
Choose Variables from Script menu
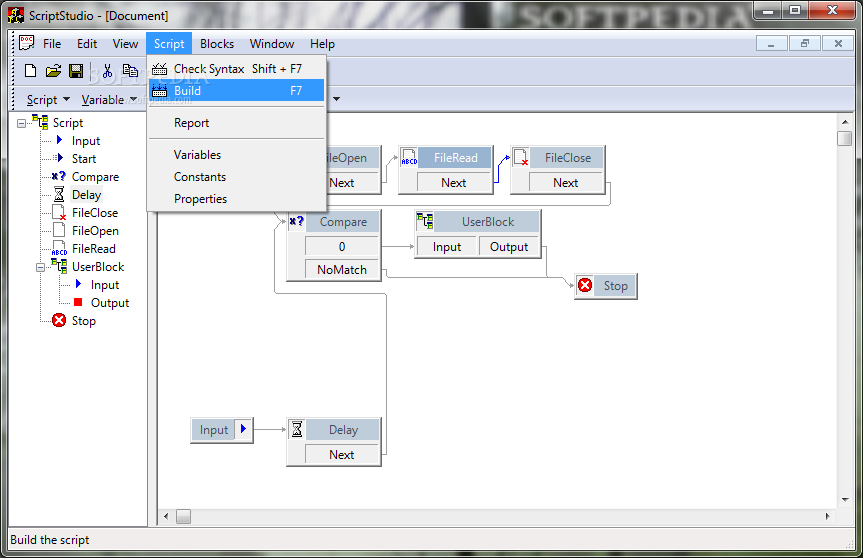tap(237, 155)
